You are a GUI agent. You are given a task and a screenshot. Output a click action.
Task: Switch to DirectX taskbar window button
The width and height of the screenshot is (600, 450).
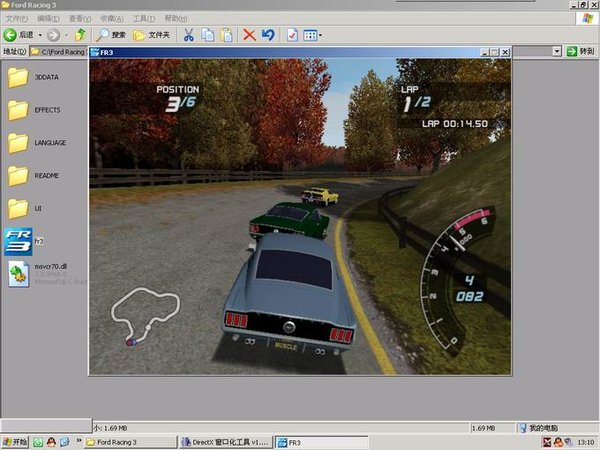tap(226, 441)
